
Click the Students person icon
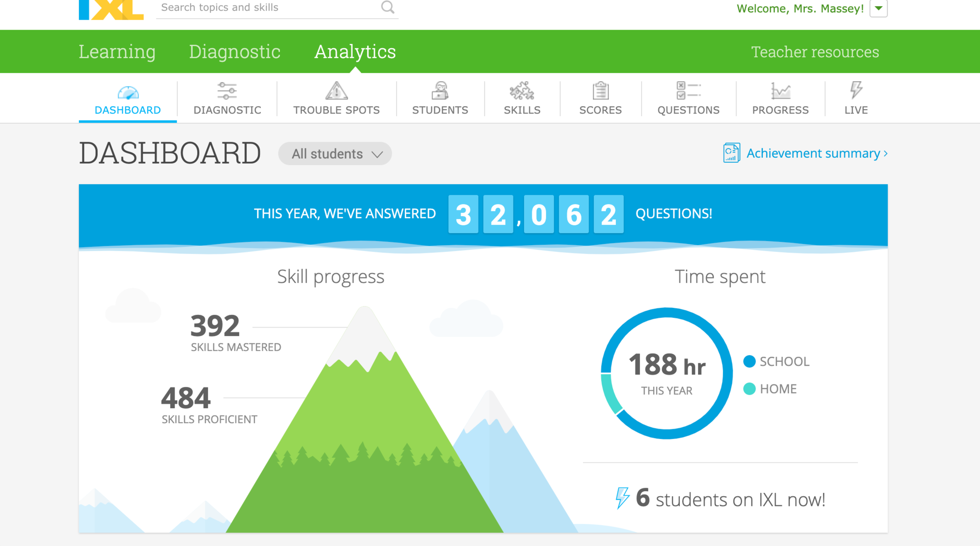tap(440, 90)
